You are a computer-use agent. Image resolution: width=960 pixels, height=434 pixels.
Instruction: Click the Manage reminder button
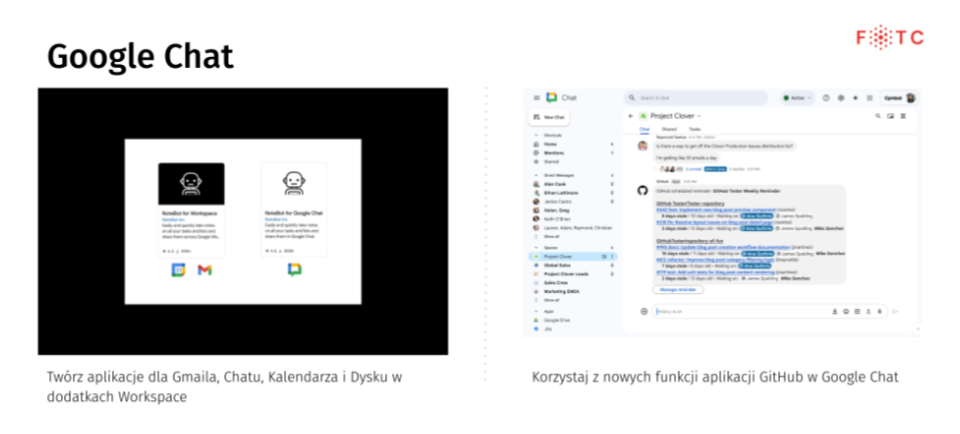(678, 290)
